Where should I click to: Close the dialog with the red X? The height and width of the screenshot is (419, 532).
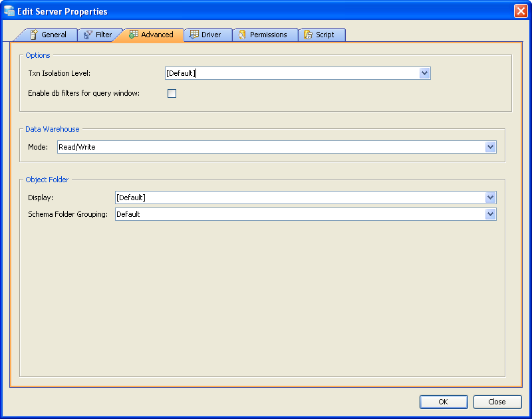point(521,11)
